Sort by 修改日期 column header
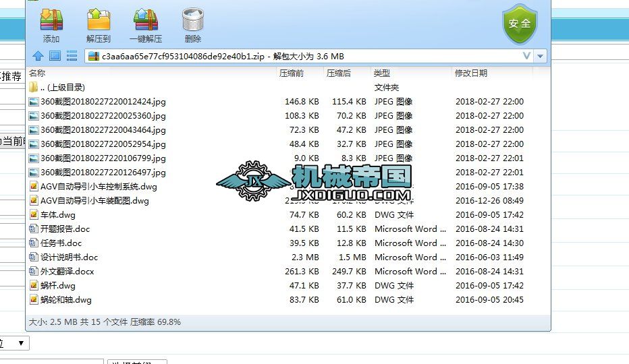The width and height of the screenshot is (629, 364). coord(471,73)
